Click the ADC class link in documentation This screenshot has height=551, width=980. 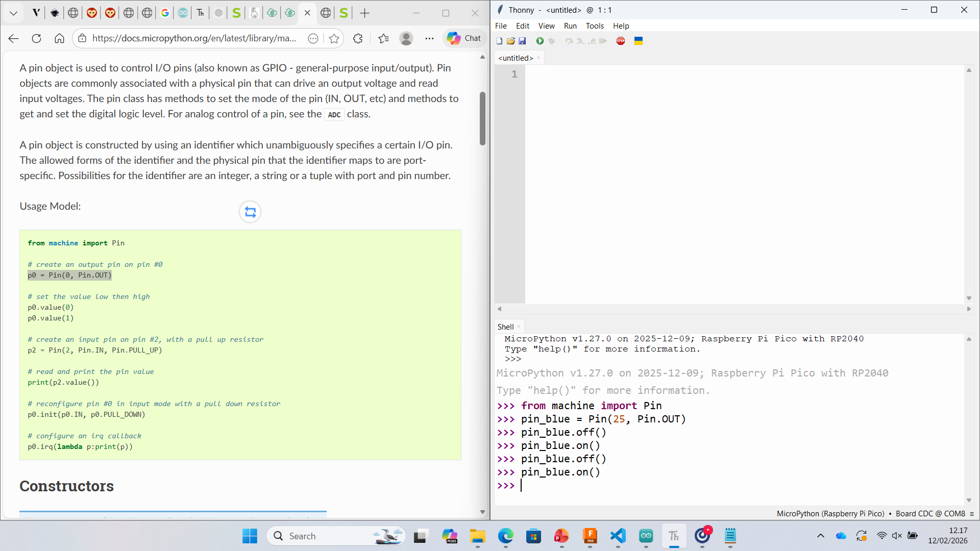coord(334,115)
